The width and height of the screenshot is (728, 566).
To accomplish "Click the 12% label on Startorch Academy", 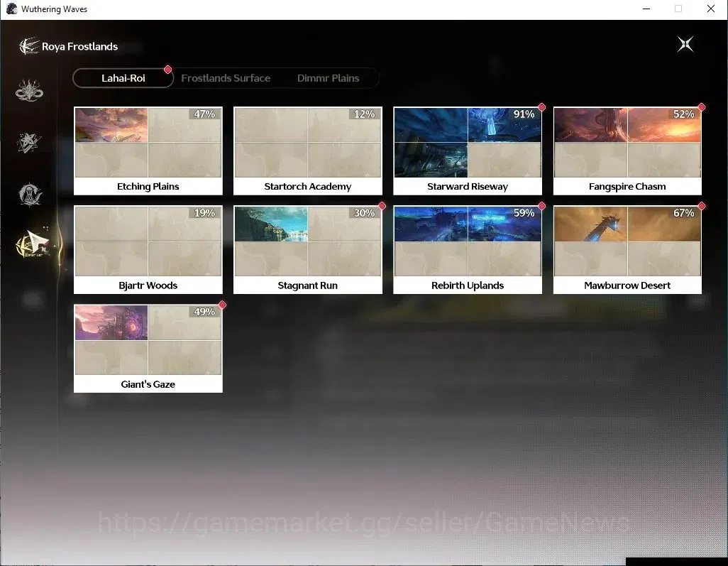I will point(364,114).
